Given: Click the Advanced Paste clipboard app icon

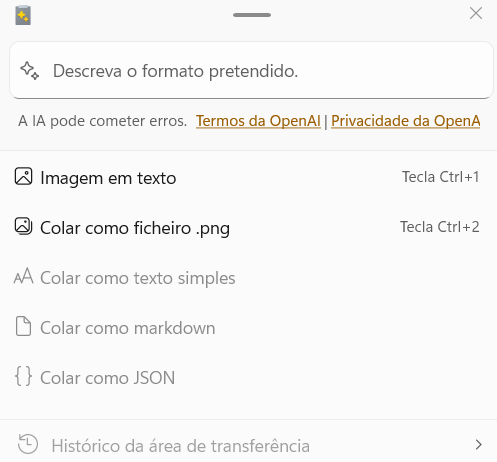Looking at the screenshot, I should pyautogui.click(x=23, y=15).
